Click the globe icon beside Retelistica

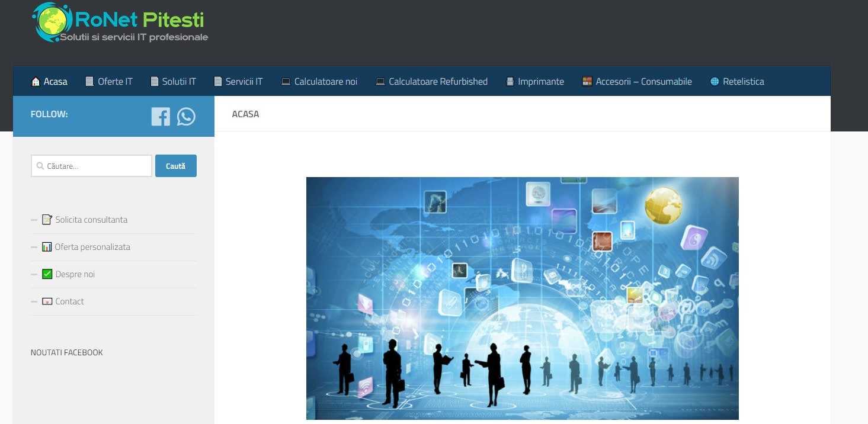[x=715, y=82]
